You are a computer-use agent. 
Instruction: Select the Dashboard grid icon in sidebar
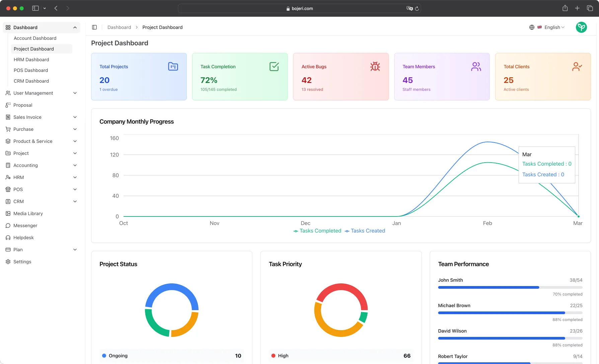point(8,27)
